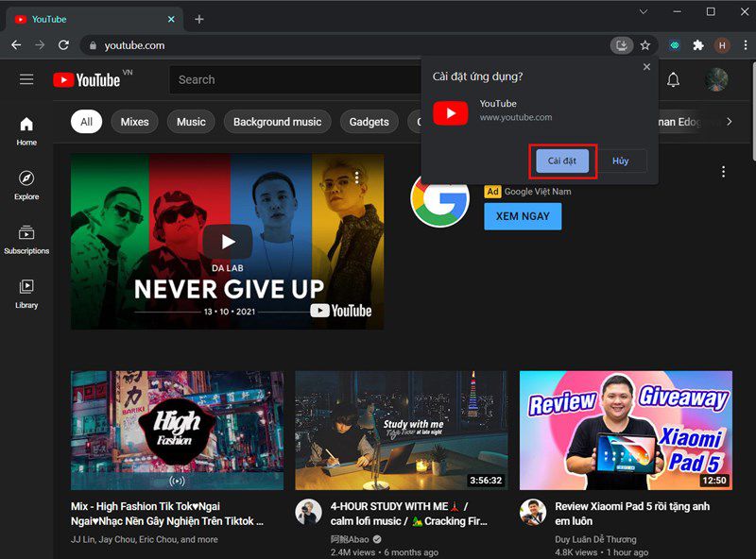The width and height of the screenshot is (756, 559).
Task: Open Subscriptions in the sidebar
Action: (26, 240)
